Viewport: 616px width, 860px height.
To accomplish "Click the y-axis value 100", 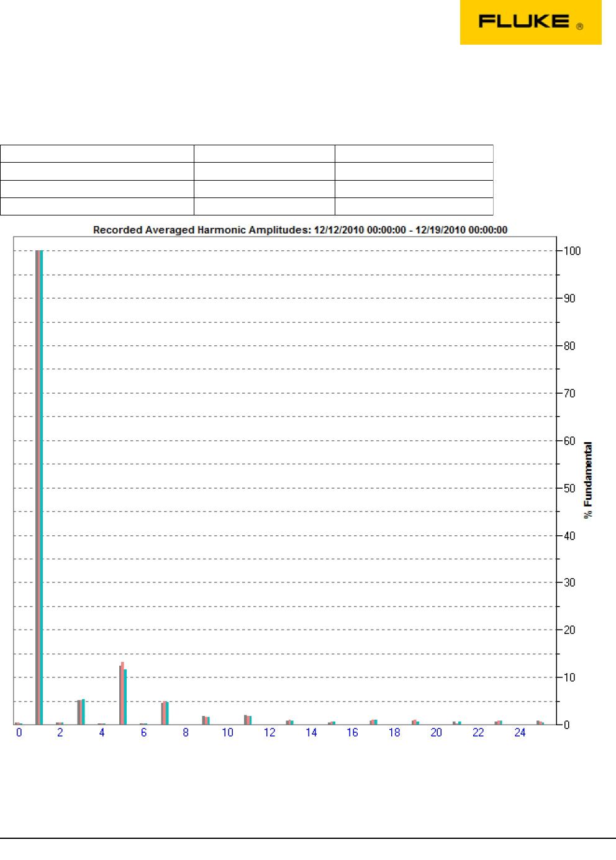I will click(x=572, y=251).
